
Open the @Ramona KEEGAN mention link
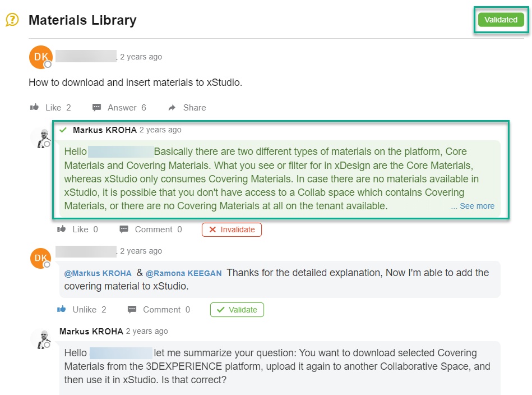point(184,273)
